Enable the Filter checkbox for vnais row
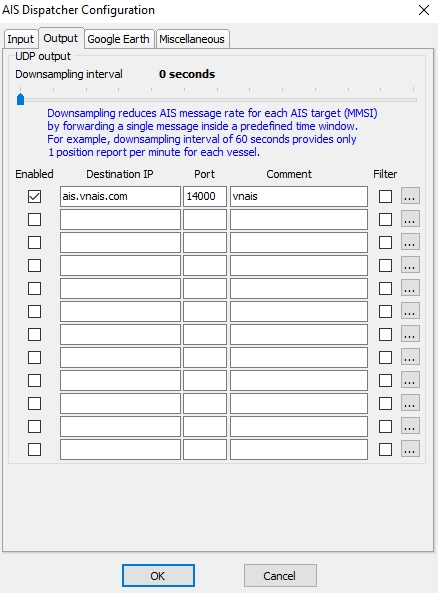The width and height of the screenshot is (438, 593). click(x=385, y=196)
